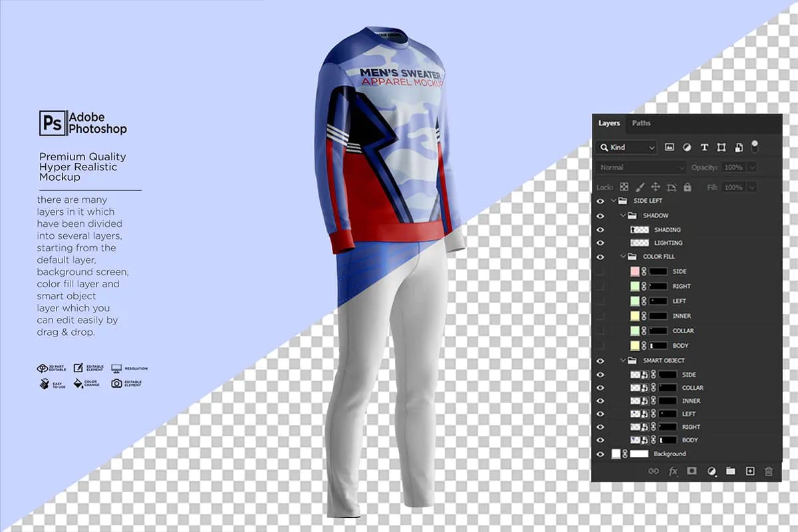Click pink color swatch of SIDE fill layer

point(634,271)
